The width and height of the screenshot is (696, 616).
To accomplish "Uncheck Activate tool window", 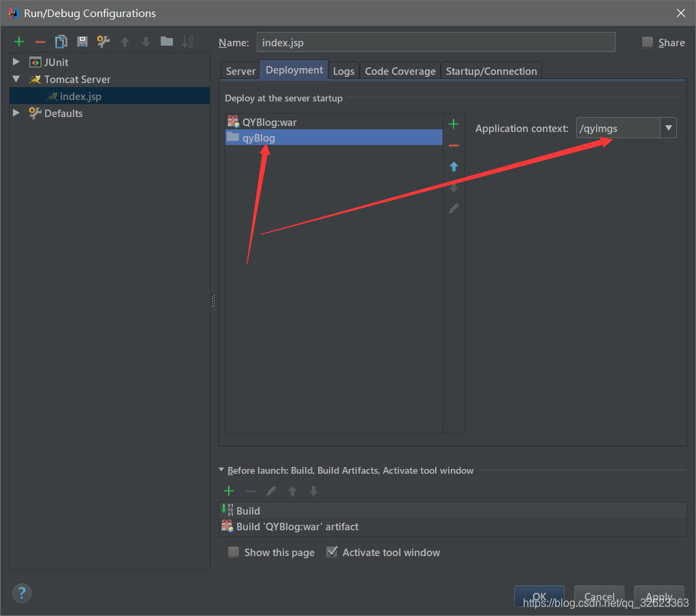I will coord(332,551).
